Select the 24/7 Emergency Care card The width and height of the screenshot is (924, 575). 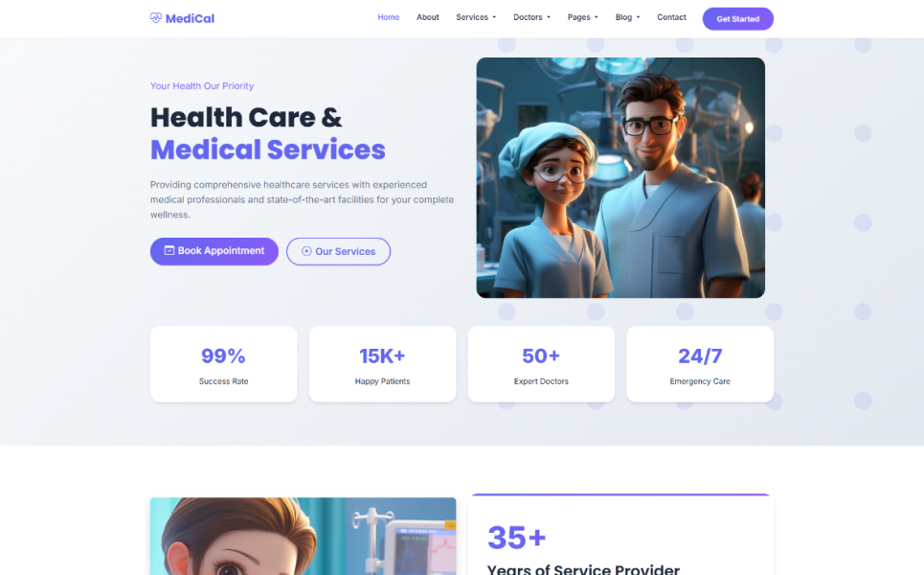tap(700, 364)
